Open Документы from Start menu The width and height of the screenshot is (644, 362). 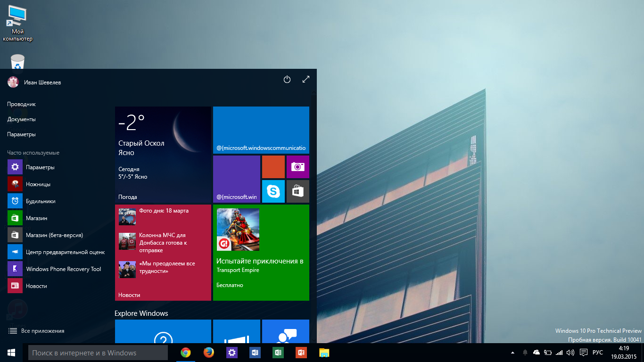click(x=22, y=119)
